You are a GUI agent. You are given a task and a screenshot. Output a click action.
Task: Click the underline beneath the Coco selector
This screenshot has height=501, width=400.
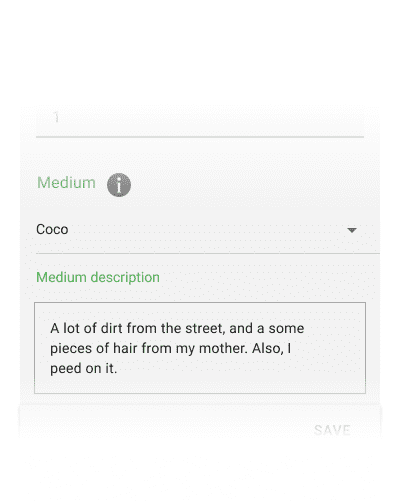click(x=207, y=253)
